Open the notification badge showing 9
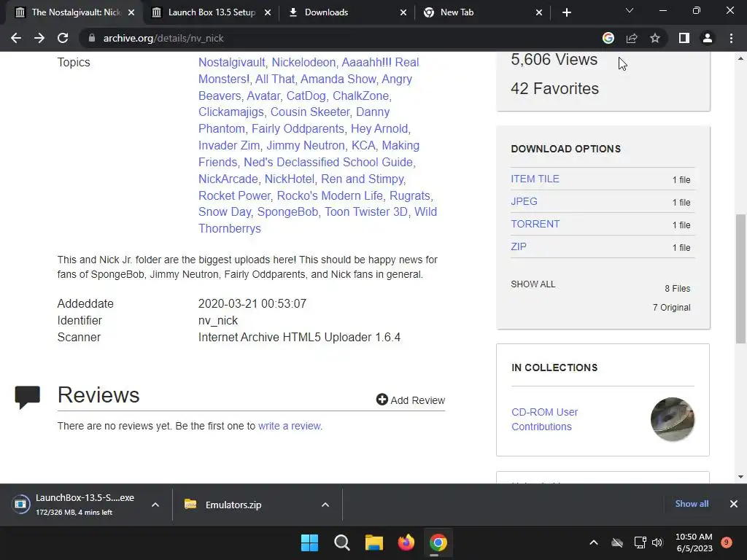 click(727, 542)
